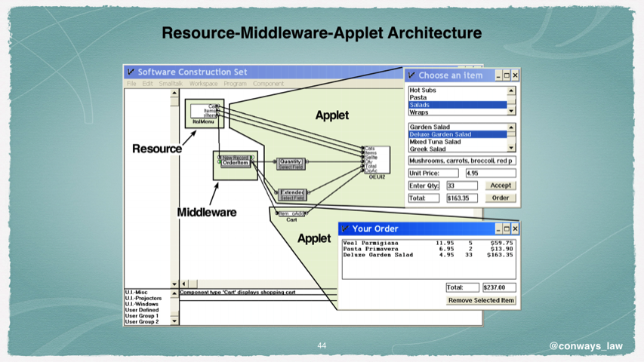Click the ingredients description field
Viewport: 644px width, 362px height.
[x=462, y=161]
